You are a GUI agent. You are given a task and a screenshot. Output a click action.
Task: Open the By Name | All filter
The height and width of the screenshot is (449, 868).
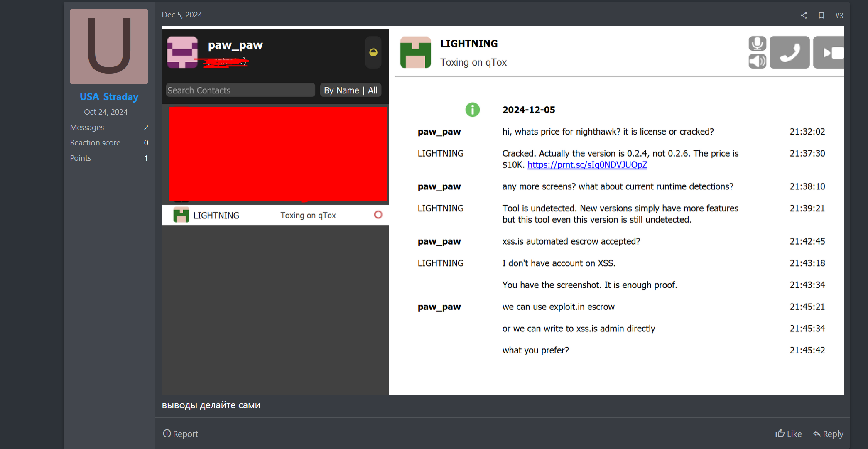pos(351,90)
